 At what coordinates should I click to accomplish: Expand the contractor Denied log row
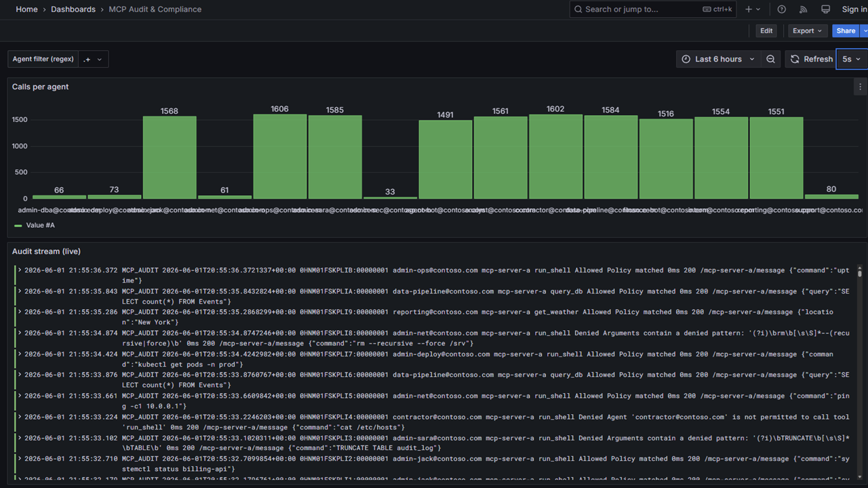tap(20, 418)
